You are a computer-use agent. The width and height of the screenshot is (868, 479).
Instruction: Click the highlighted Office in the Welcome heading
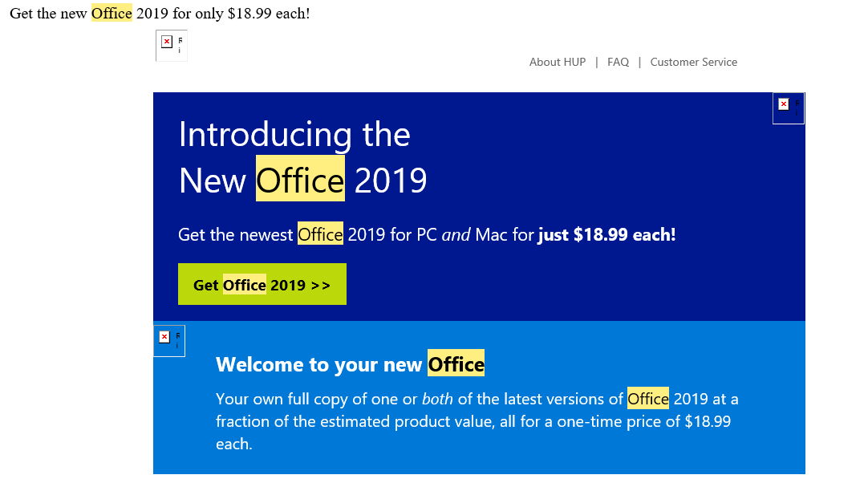(456, 363)
